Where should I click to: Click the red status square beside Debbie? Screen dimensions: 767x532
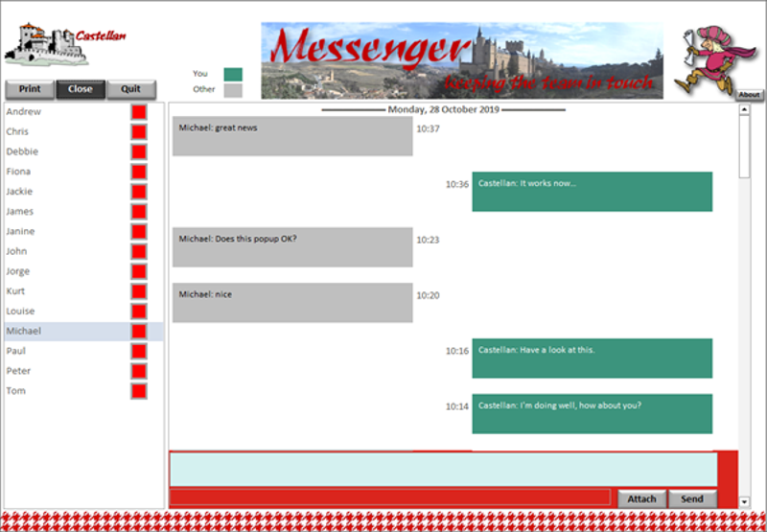(x=139, y=151)
